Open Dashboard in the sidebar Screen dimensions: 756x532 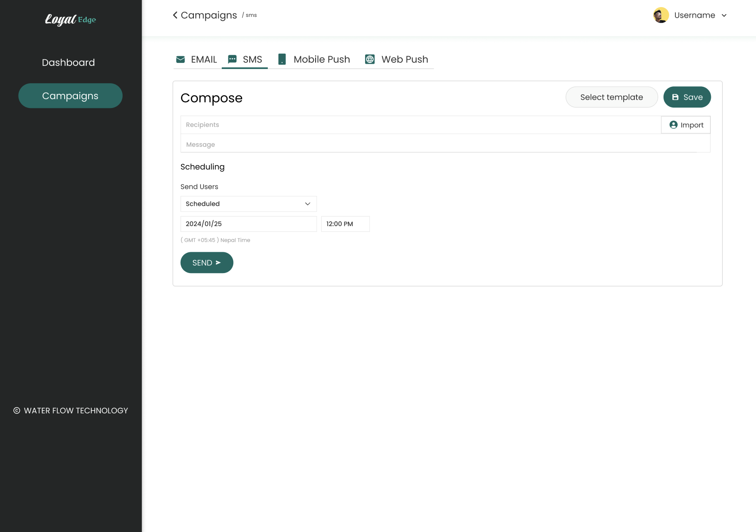pyautogui.click(x=68, y=62)
